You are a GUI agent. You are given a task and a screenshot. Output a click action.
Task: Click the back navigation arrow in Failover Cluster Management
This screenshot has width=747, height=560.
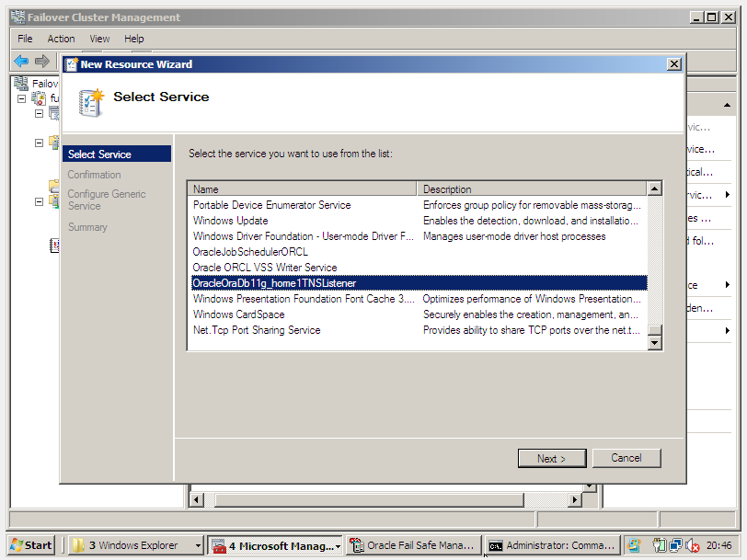click(x=23, y=63)
